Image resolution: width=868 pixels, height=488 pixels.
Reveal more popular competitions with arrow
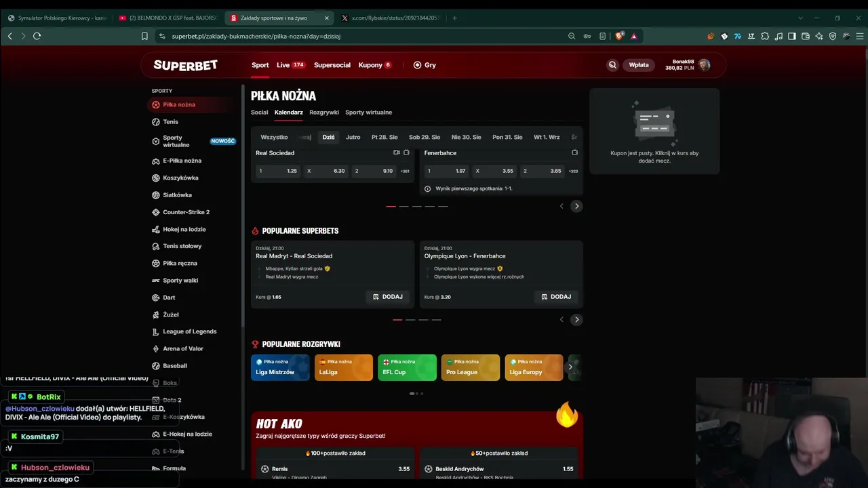pos(570,367)
